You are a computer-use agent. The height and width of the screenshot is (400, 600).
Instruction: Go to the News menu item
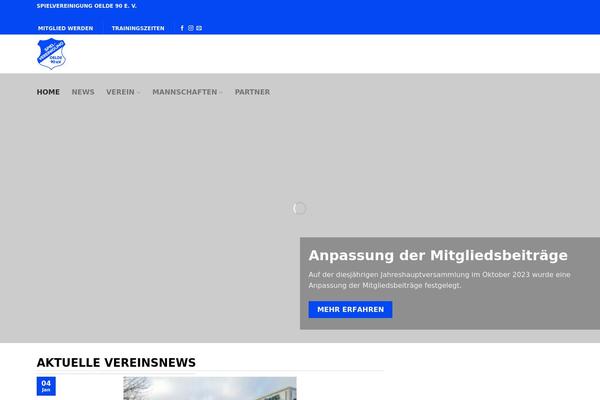83,92
